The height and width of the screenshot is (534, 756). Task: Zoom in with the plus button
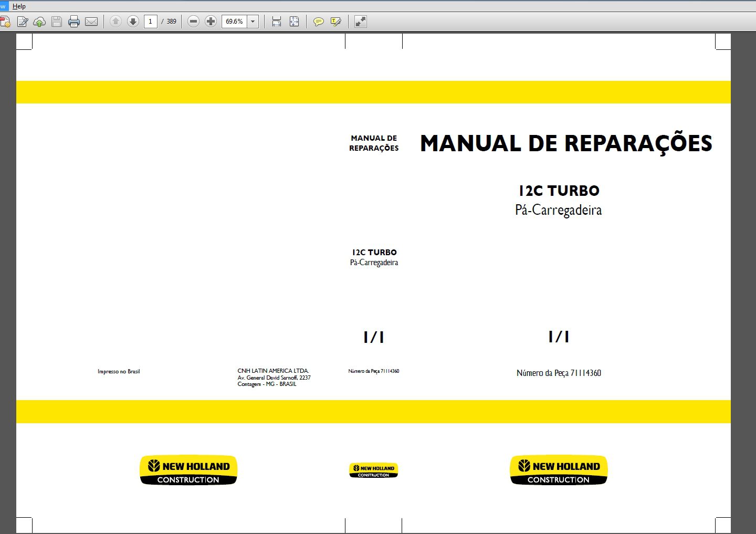[211, 22]
